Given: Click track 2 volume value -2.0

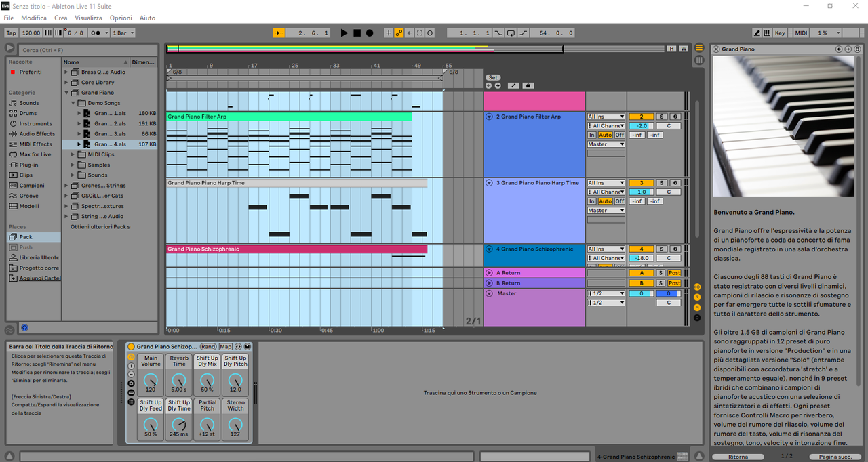Looking at the screenshot, I should tap(641, 126).
